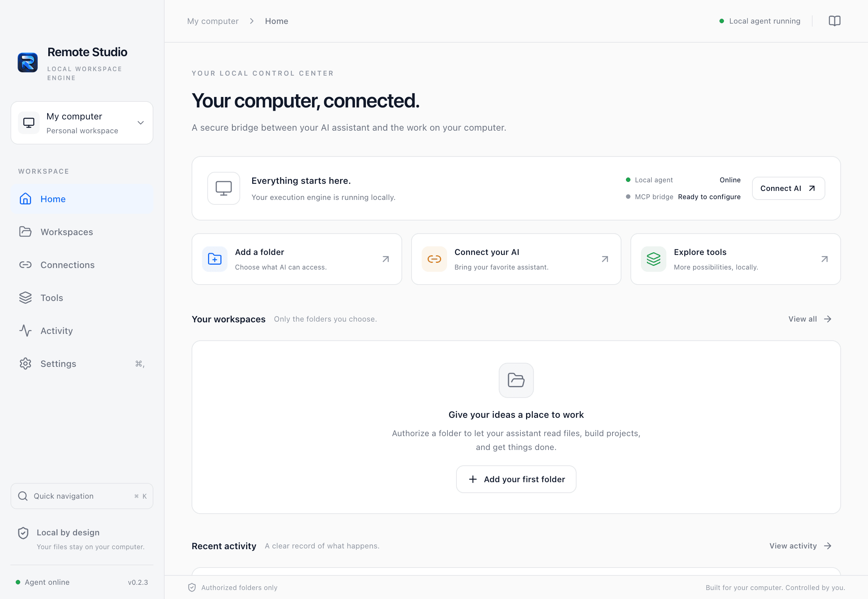Click the Local agent Online status row

tap(683, 180)
